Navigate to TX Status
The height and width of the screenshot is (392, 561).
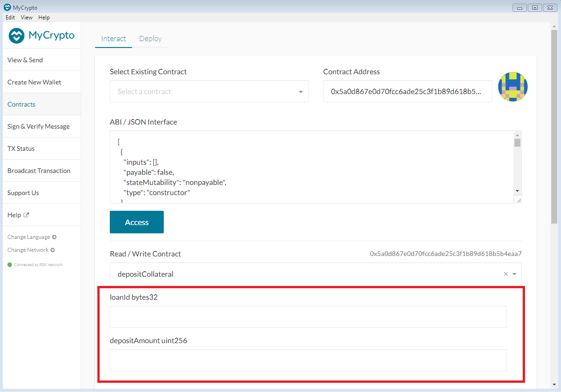(x=42, y=148)
